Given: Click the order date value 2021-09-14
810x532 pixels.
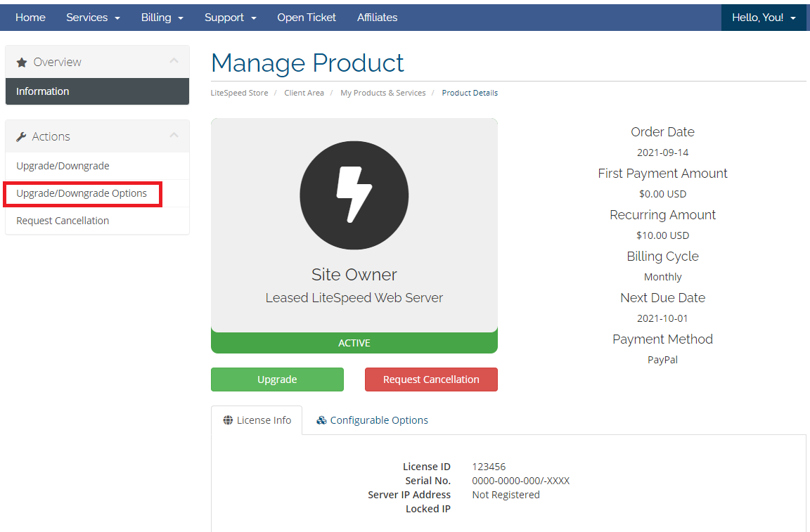Looking at the screenshot, I should coord(663,153).
